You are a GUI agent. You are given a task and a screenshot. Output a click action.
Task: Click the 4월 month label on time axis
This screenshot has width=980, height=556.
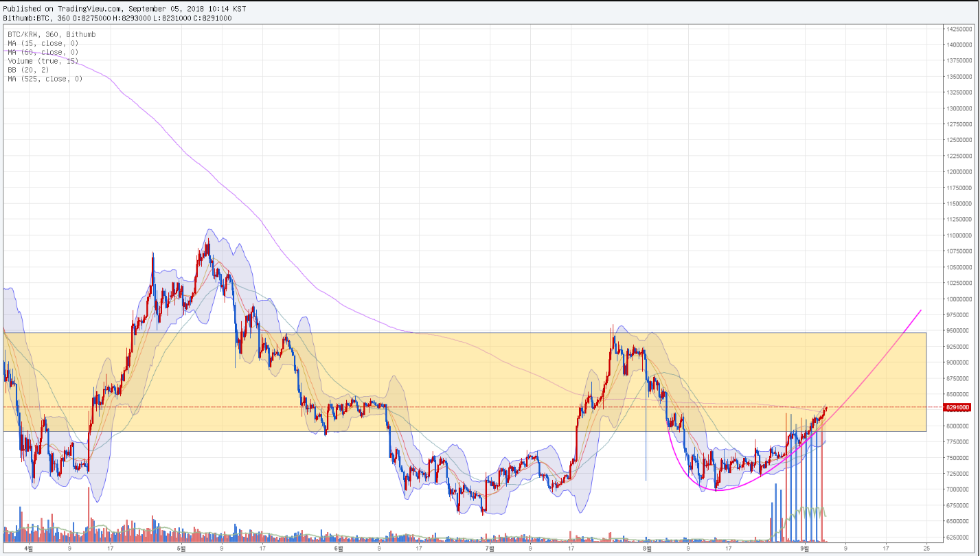pos(28,548)
